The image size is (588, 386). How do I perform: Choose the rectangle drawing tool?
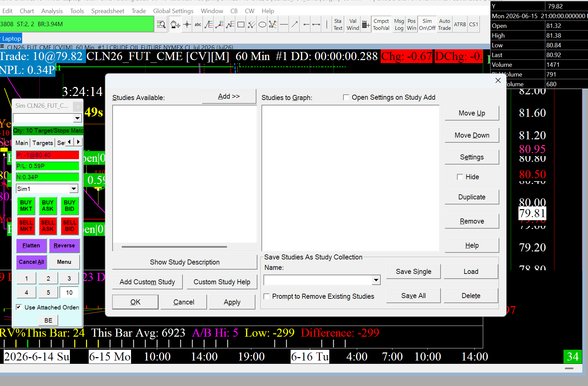coord(241,25)
